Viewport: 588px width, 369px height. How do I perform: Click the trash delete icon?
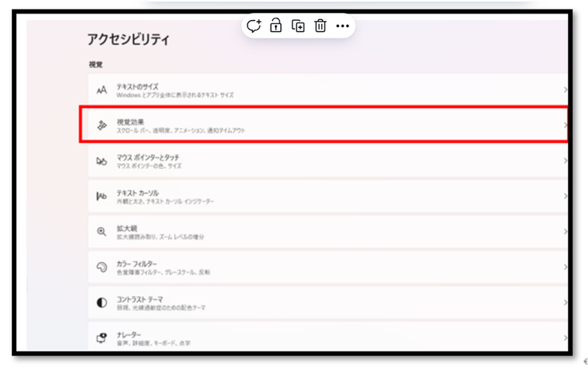pos(320,26)
